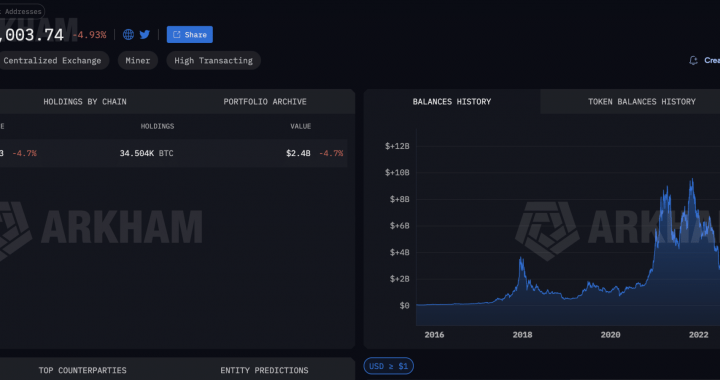Screen dimensions: 720x380
Task: Click the $+10B label on chart axis
Action: (x=397, y=173)
